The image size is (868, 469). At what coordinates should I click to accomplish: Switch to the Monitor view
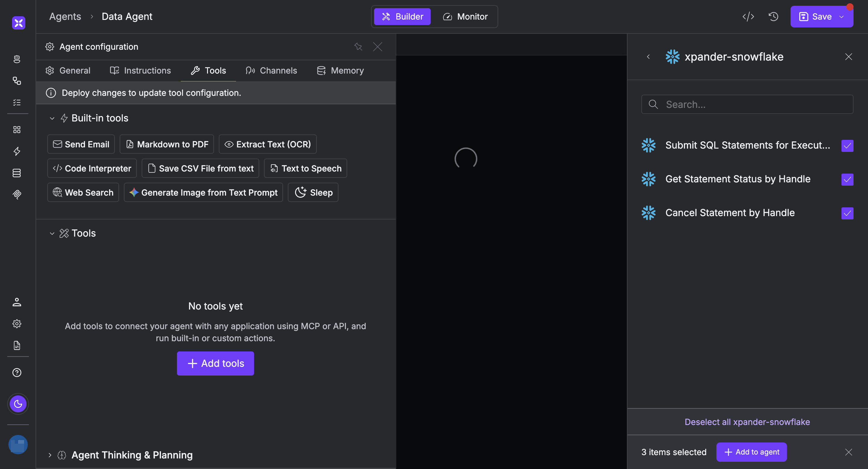tap(465, 17)
